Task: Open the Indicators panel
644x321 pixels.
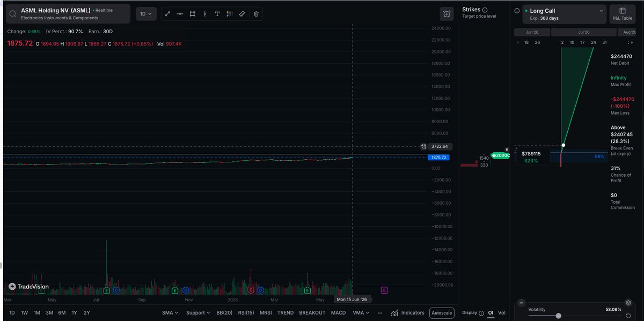Action: (x=407, y=313)
